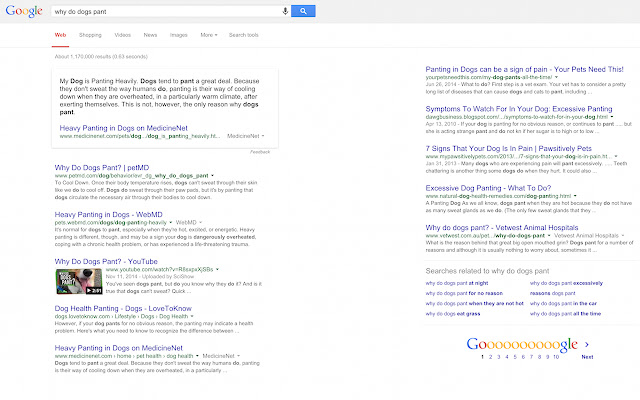Expand Vetwest Animal Hospitals source dropdown
This screenshot has height=400, width=640.
pyautogui.click(x=623, y=236)
